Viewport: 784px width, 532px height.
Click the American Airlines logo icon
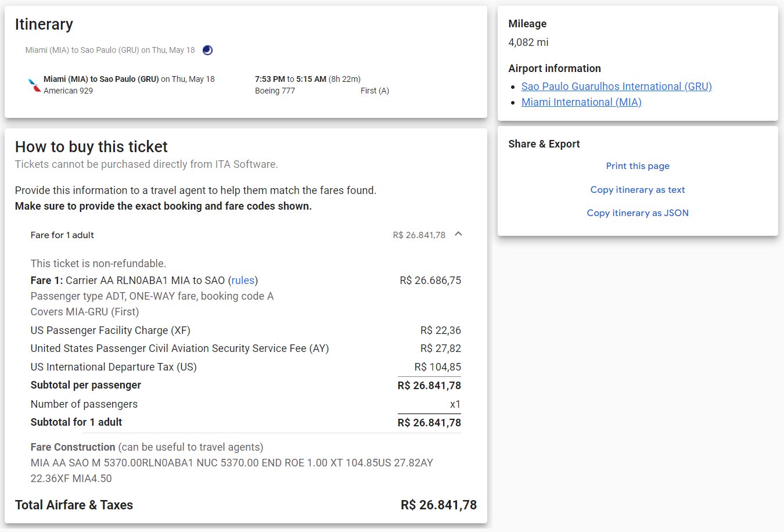pyautogui.click(x=34, y=85)
